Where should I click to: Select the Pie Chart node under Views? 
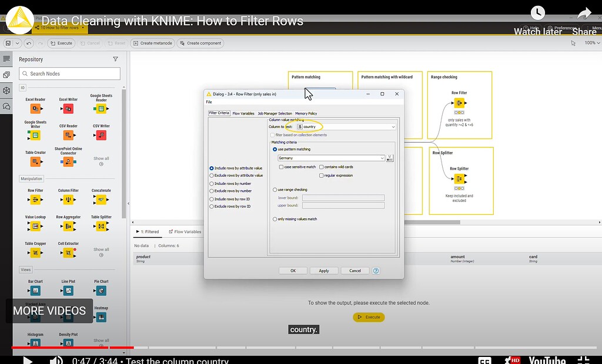pyautogui.click(x=101, y=290)
